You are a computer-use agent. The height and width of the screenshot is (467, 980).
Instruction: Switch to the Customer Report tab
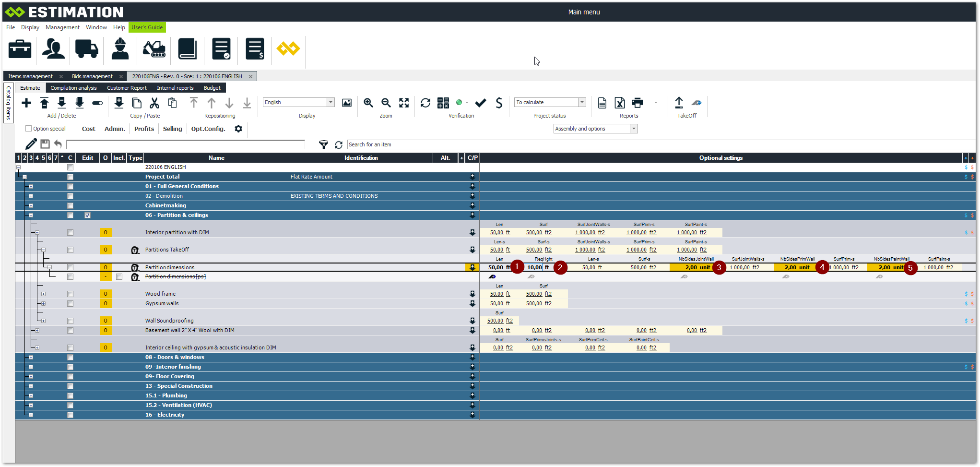[x=127, y=88]
